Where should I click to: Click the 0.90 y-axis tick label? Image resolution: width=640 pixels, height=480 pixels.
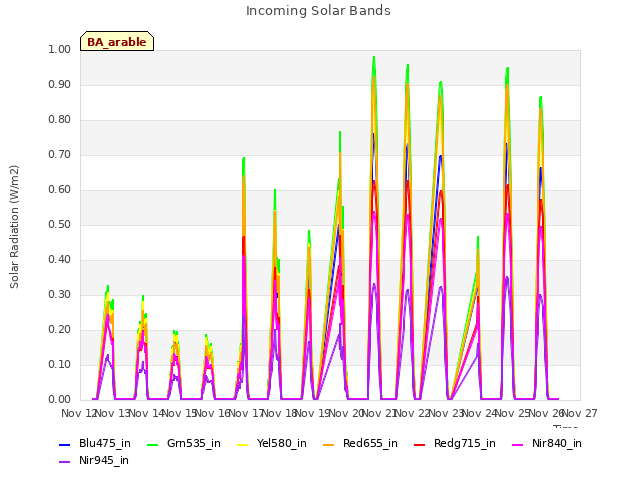tap(60, 84)
